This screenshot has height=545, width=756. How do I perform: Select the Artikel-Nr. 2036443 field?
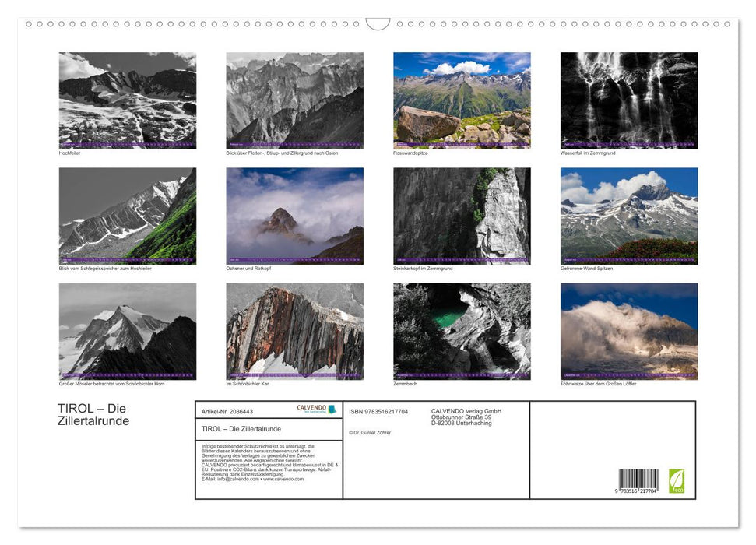point(227,410)
